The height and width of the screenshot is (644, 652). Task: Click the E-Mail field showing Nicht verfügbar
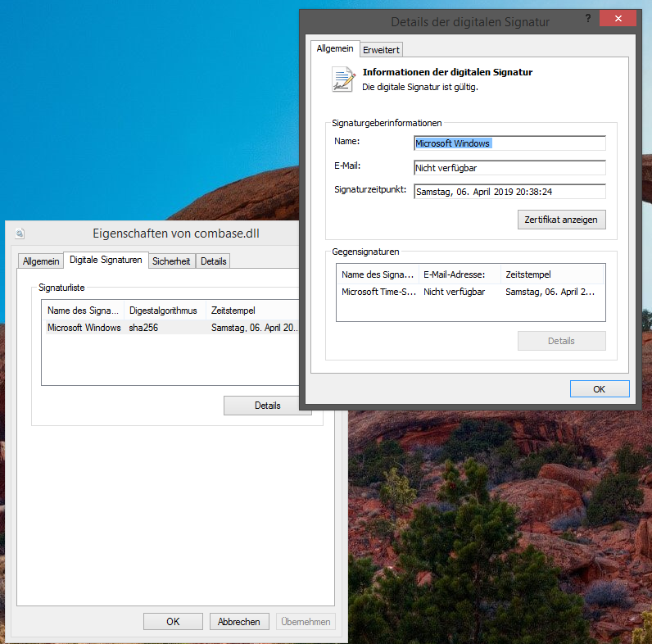click(509, 168)
